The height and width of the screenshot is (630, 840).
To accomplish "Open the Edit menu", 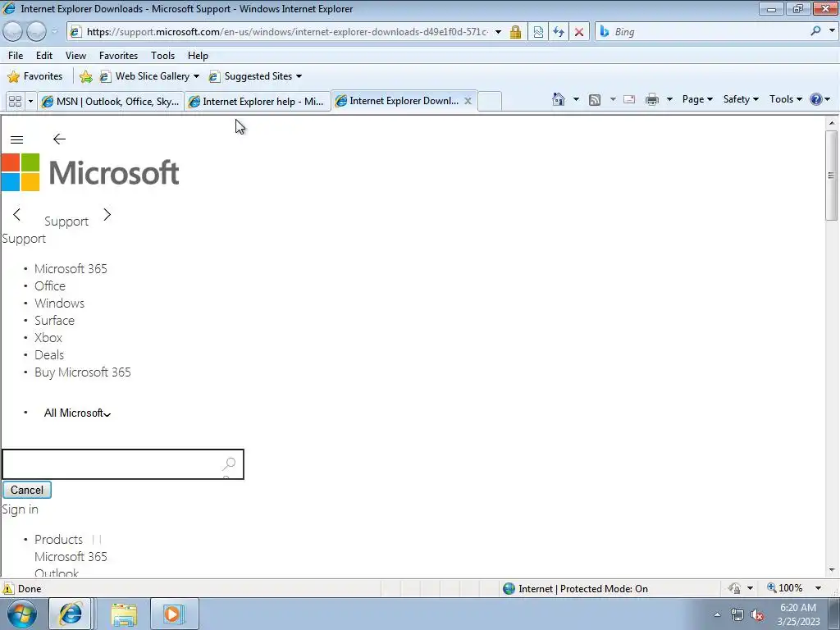I will (44, 56).
